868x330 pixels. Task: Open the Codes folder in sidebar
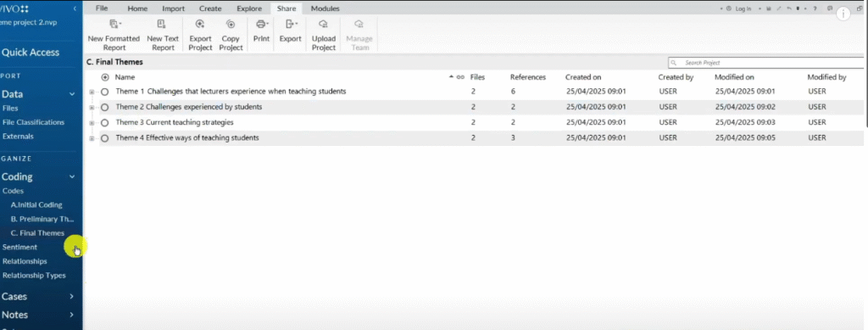point(13,191)
